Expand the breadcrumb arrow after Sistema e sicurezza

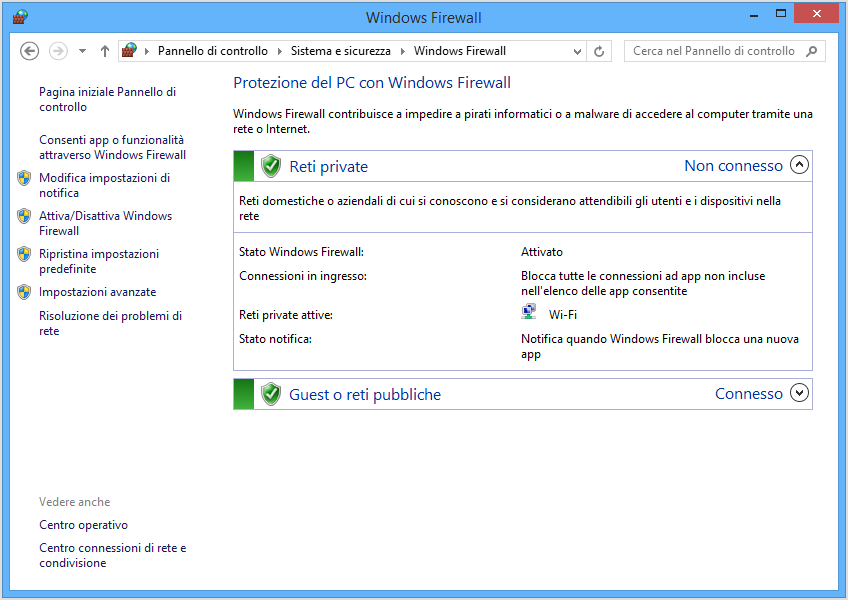[403, 51]
